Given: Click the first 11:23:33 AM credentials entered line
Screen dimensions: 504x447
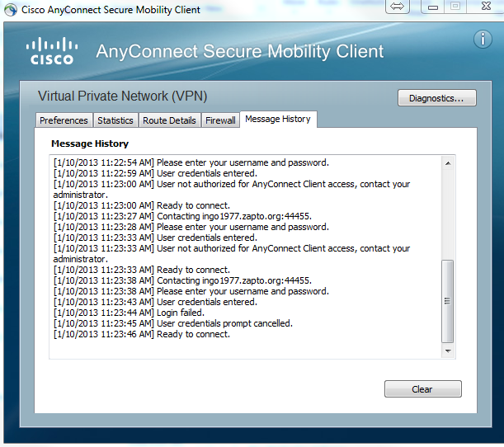Looking at the screenshot, I should 155,238.
